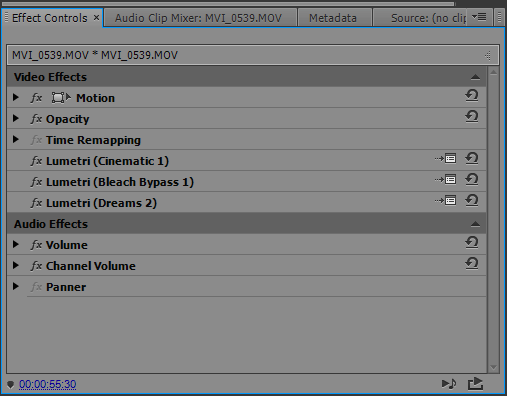
Task: Collapse the Audio Effects section
Action: click(x=475, y=224)
